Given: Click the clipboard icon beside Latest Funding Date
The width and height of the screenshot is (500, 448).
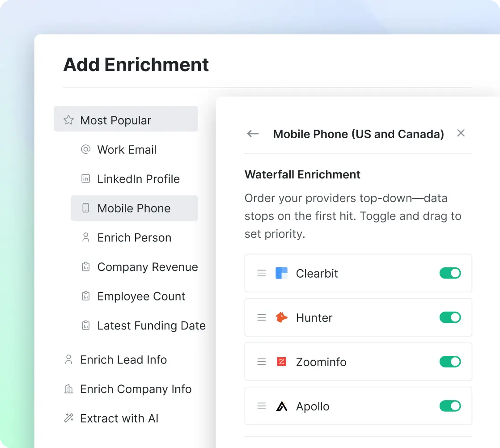Looking at the screenshot, I should [86, 325].
